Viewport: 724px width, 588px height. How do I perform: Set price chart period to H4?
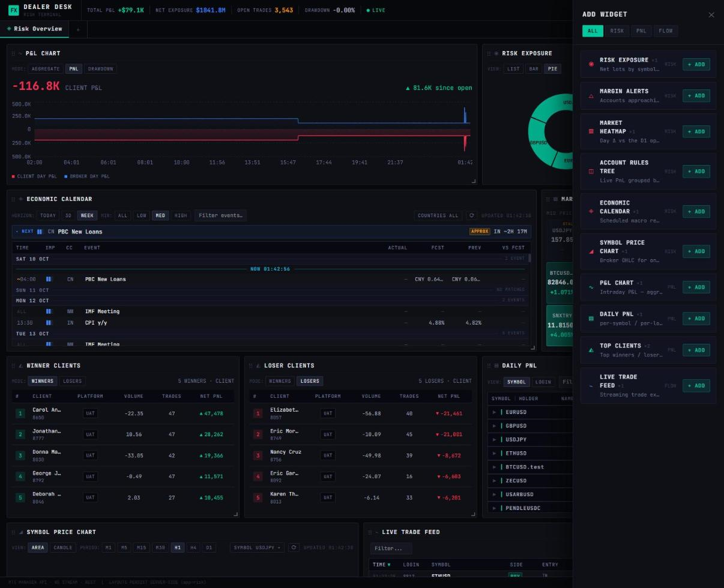click(193, 548)
